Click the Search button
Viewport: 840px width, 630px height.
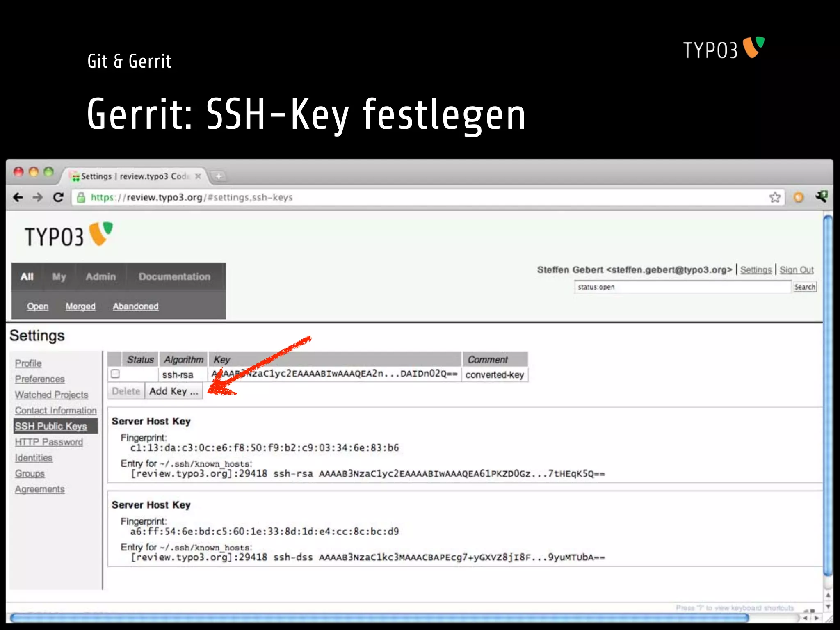[x=805, y=287]
